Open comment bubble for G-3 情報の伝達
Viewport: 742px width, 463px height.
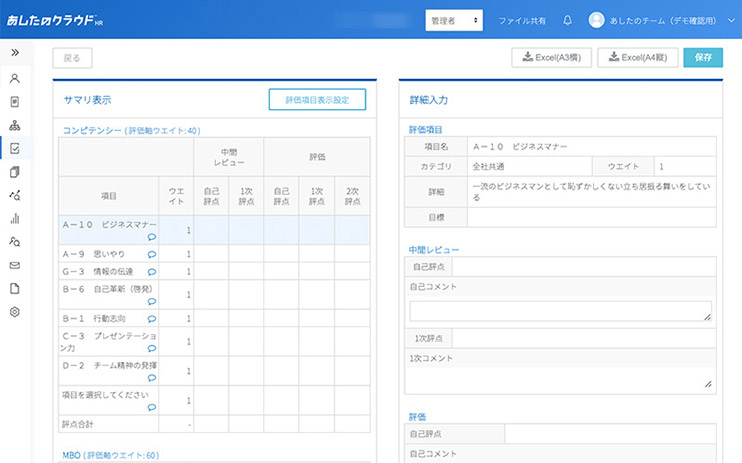(151, 272)
